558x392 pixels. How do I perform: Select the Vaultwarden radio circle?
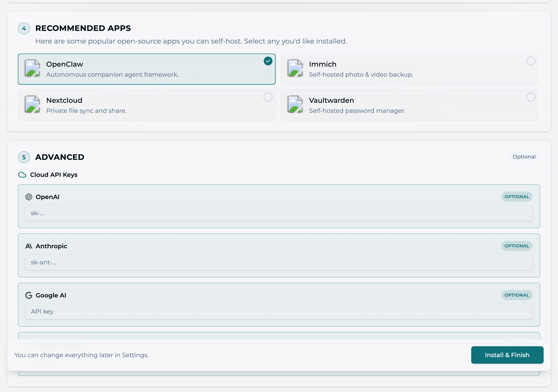531,97
